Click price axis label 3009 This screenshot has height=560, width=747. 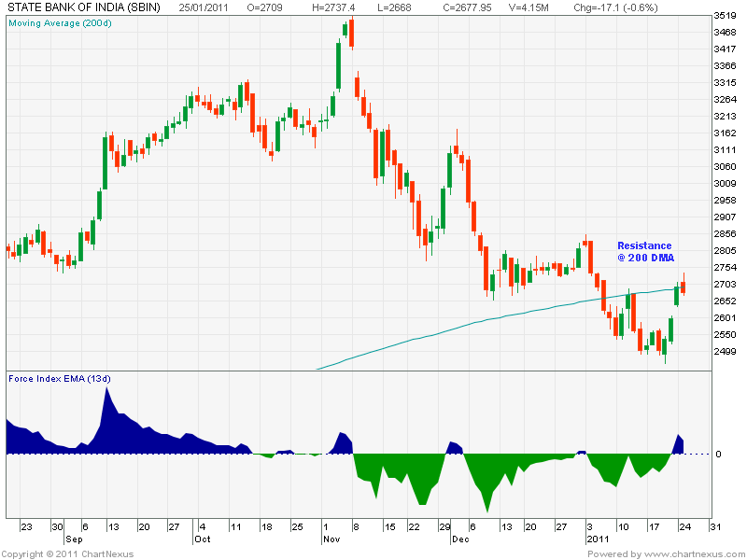tap(725, 183)
